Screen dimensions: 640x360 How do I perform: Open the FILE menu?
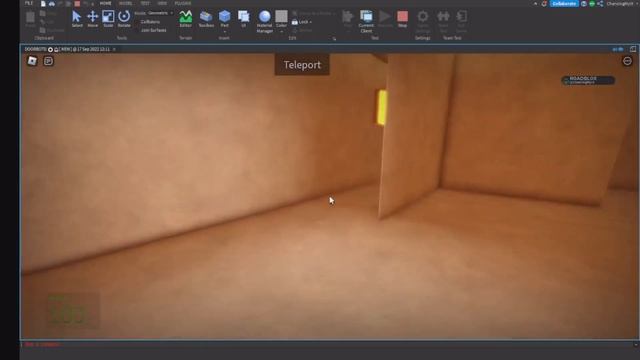(29, 3)
